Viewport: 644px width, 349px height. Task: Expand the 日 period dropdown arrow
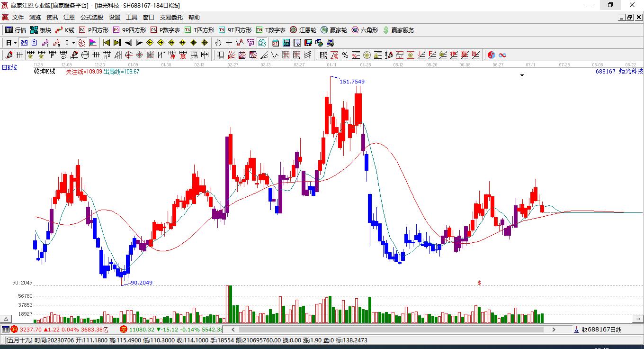[15, 43]
